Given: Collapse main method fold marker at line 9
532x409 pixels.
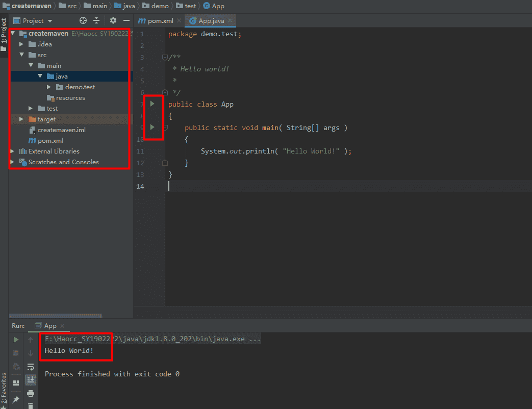Looking at the screenshot, I should tap(166, 127).
